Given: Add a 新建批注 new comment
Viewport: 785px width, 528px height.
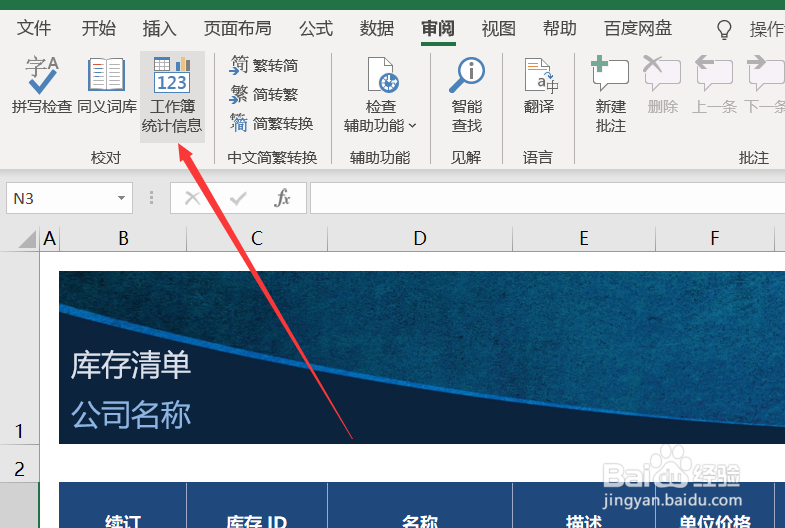Looking at the screenshot, I should (610, 95).
